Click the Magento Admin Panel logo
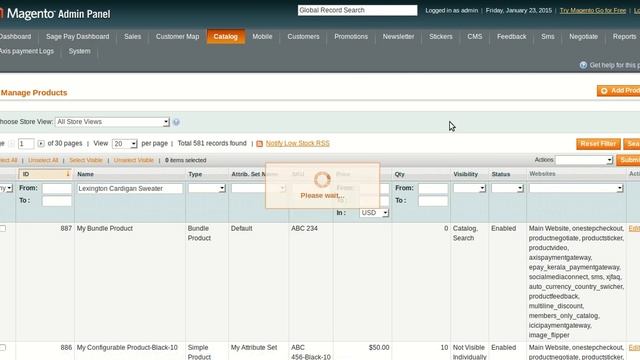Viewport: 640px width, 360px height. [56, 13]
